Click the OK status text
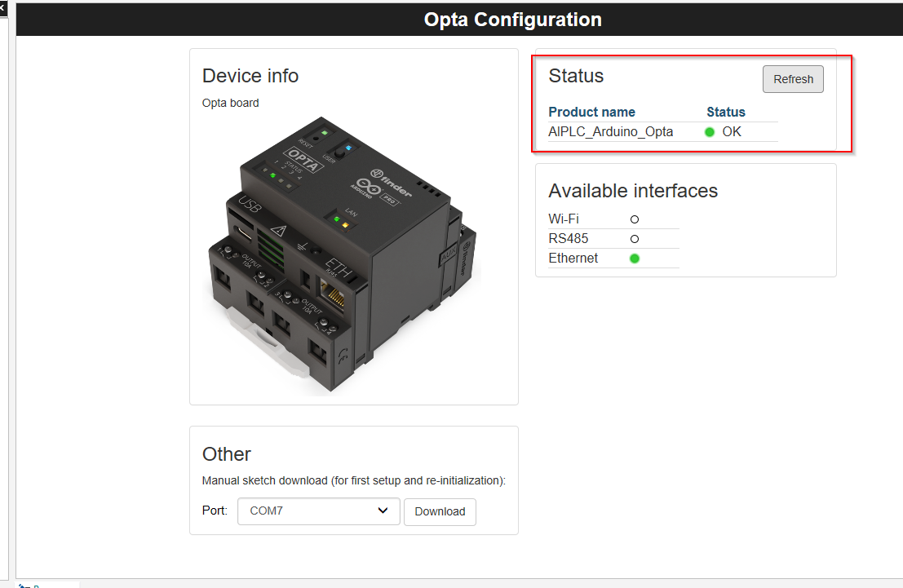 click(732, 132)
